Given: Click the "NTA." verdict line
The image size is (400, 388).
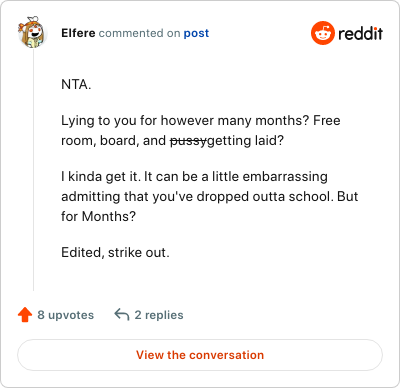Looking at the screenshot, I should tap(76, 84).
